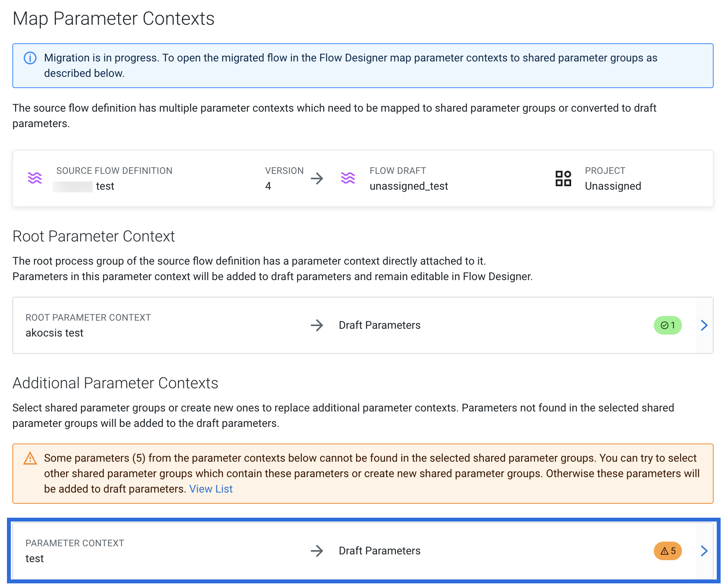The height and width of the screenshot is (588, 726).
Task: Click the info icon in the migration banner
Action: click(x=30, y=58)
